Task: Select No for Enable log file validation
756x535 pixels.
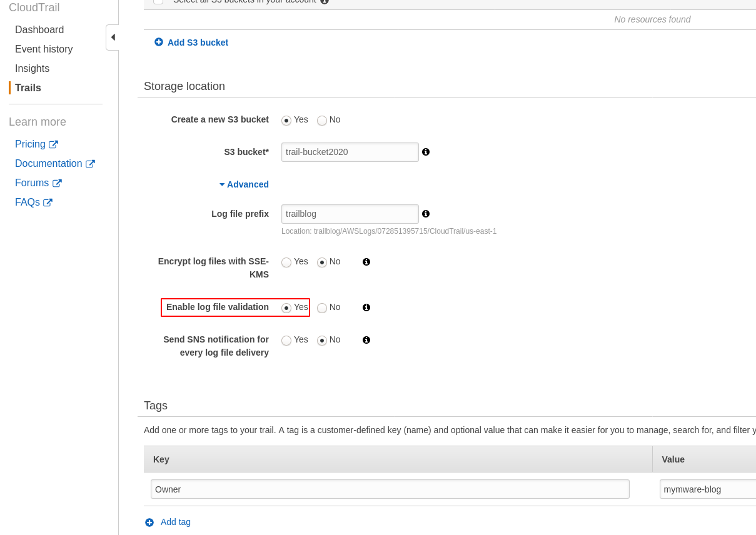Action: click(x=322, y=308)
